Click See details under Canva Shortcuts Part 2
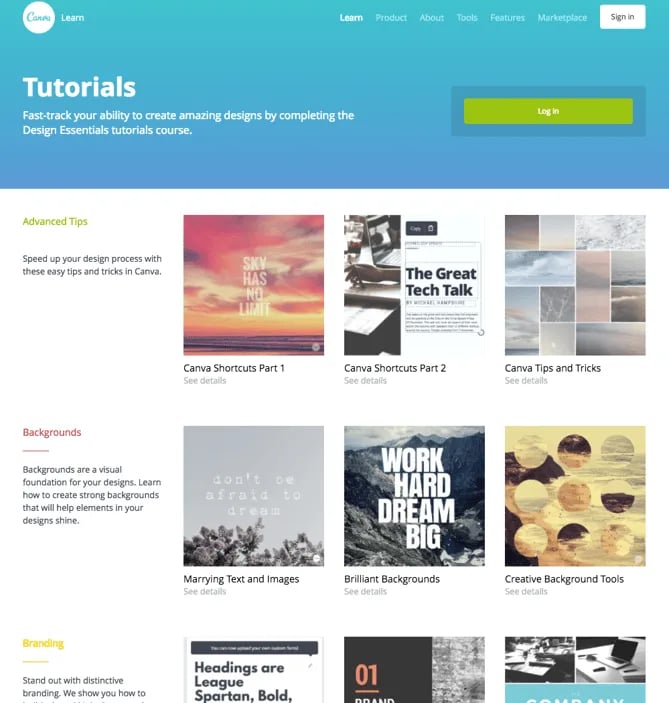Image resolution: width=669 pixels, height=703 pixels. (365, 381)
